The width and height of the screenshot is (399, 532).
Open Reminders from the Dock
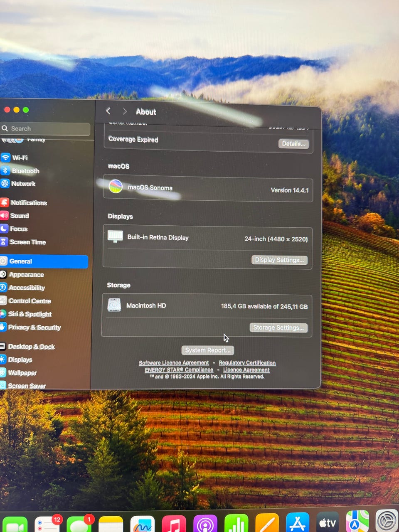pyautogui.click(x=47, y=525)
